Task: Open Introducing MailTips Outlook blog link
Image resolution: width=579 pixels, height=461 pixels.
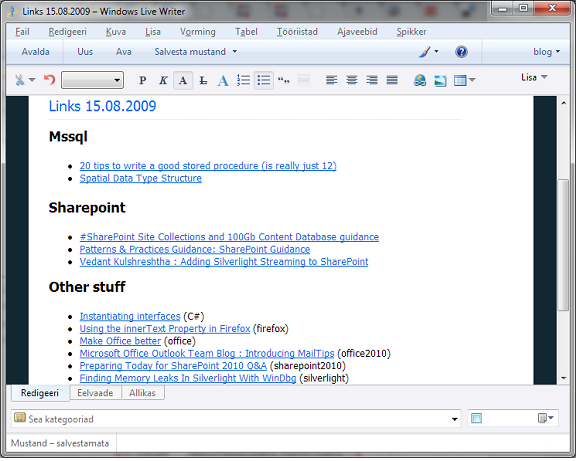Action: coord(207,354)
